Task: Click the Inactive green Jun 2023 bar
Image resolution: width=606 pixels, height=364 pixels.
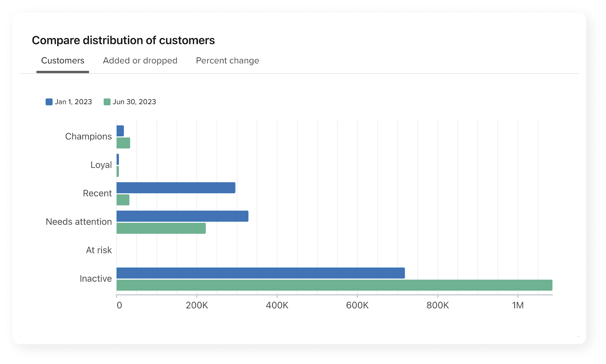Action: tap(334, 285)
